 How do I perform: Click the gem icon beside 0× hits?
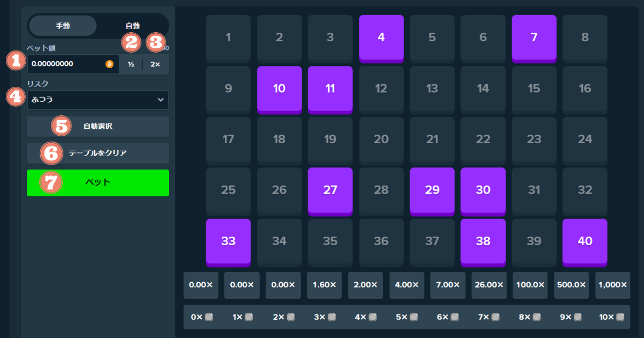208,317
